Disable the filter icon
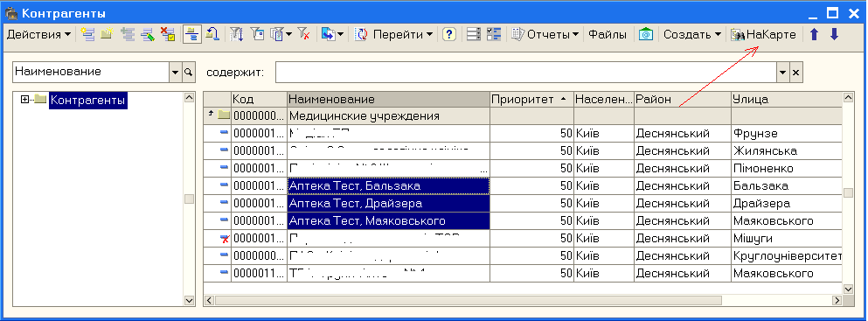Screen dimensions: 868x321 point(304,34)
